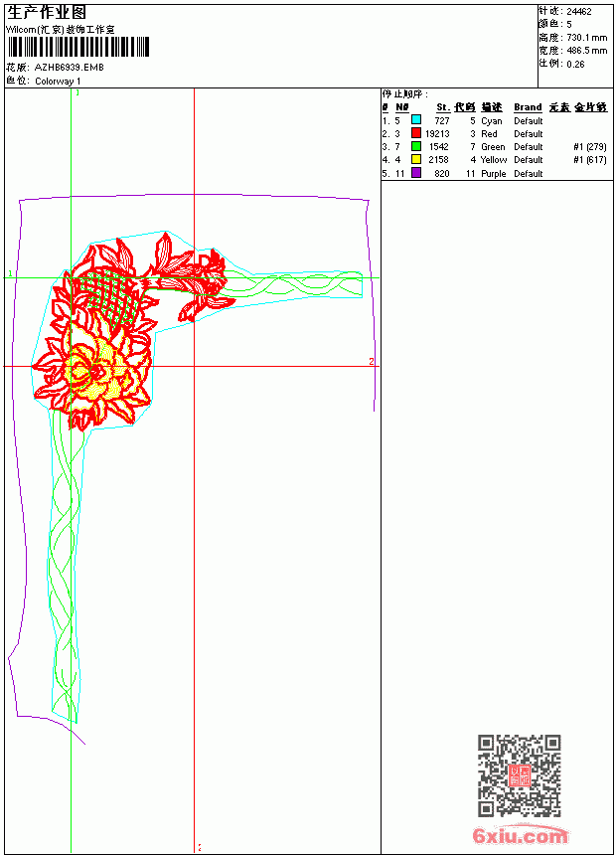
Task: Select the Purple color swatch
Action: coord(416,173)
